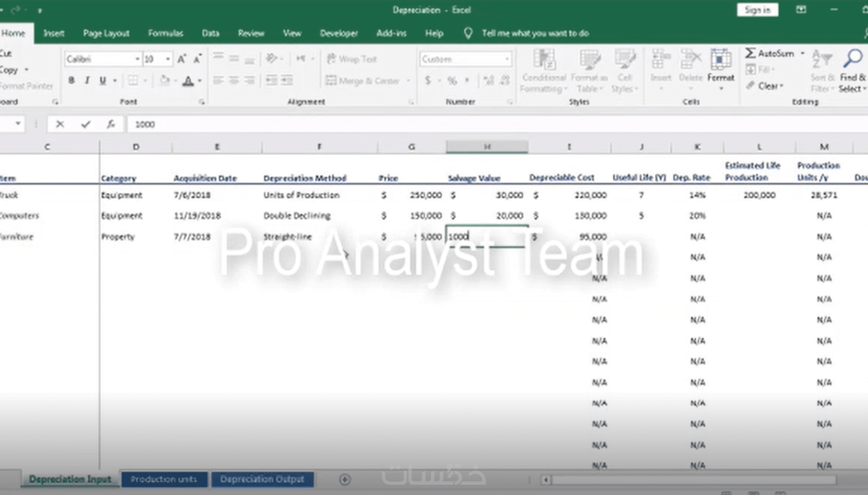This screenshot has height=495, width=868.
Task: Click the Decrease Indent icon
Action: tap(271, 80)
